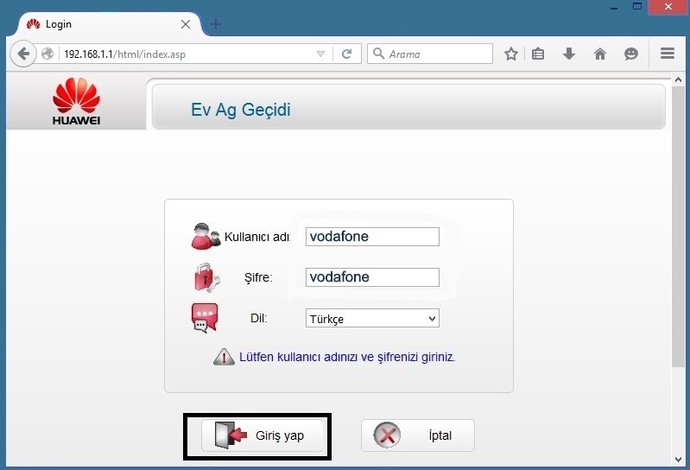690x470 pixels.
Task: Click the Dil speech bubble icon
Action: [x=205, y=318]
